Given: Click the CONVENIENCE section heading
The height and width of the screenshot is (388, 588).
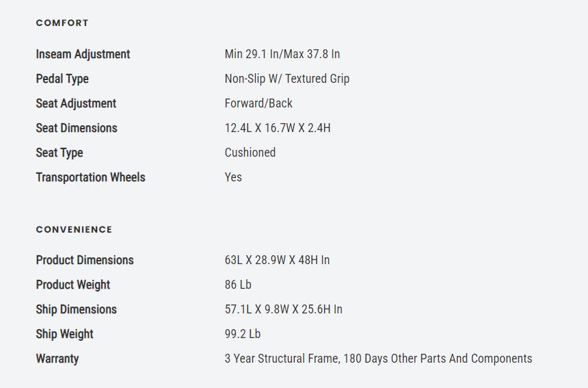Looking at the screenshot, I should point(74,229).
